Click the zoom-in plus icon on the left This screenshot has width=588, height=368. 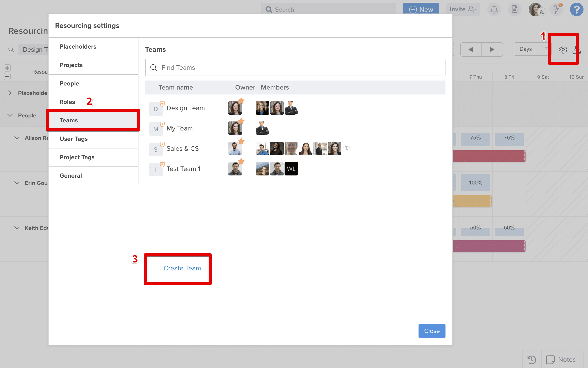pyautogui.click(x=7, y=68)
